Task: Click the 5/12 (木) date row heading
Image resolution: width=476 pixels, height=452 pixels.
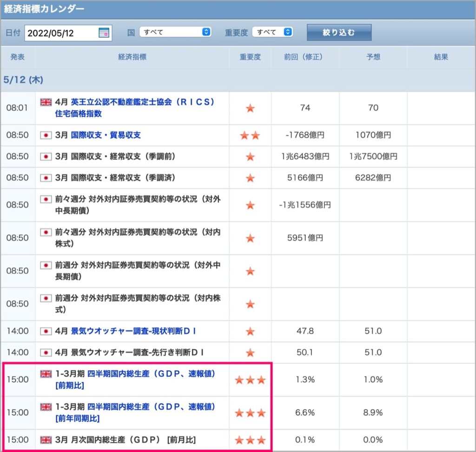Action: pos(23,80)
